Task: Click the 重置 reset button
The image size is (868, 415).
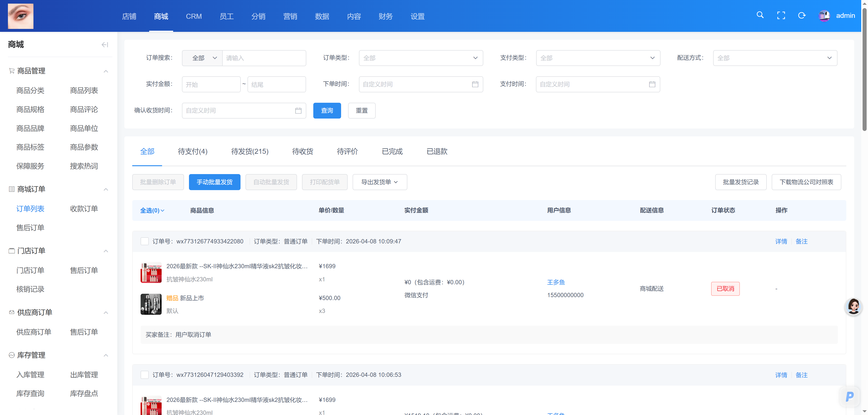Action: pyautogui.click(x=362, y=110)
